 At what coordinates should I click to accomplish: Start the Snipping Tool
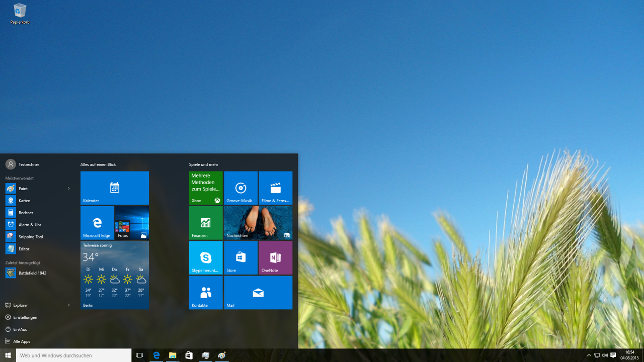point(38,237)
